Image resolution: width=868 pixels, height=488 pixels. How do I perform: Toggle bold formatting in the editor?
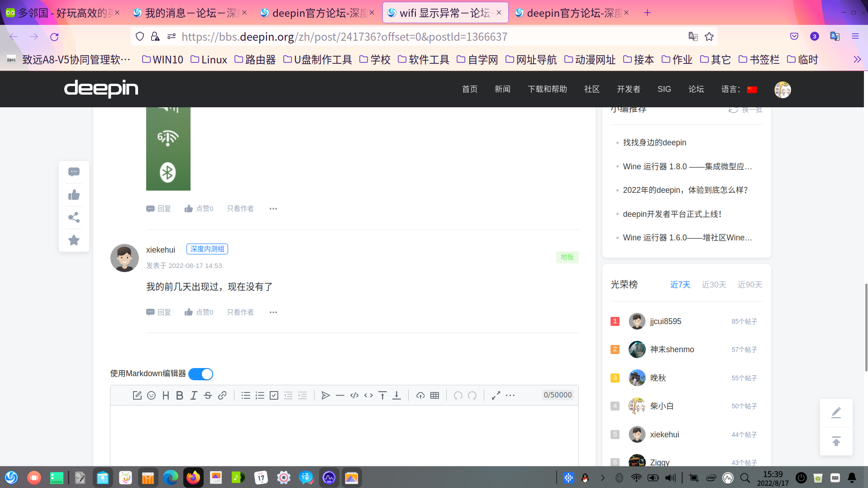point(180,395)
